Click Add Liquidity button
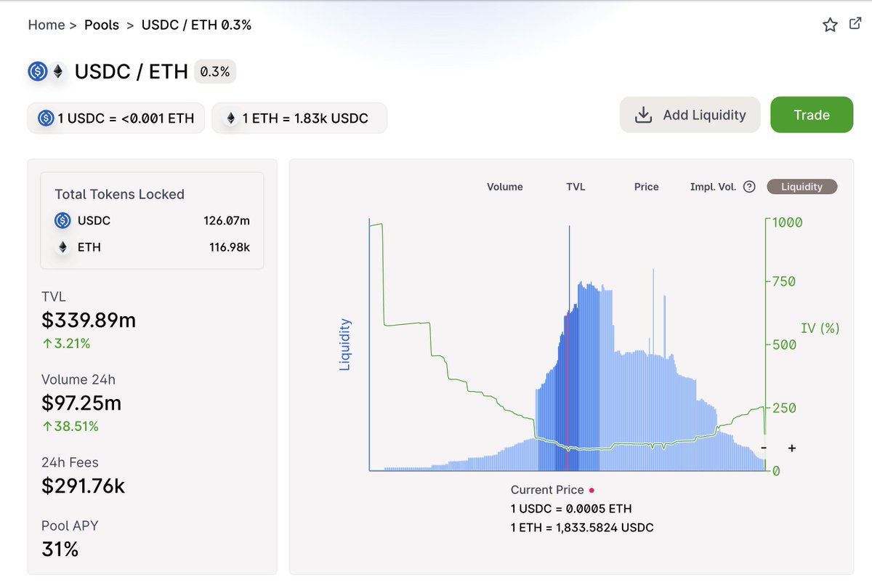This screenshot has height=588, width=872. pos(690,115)
